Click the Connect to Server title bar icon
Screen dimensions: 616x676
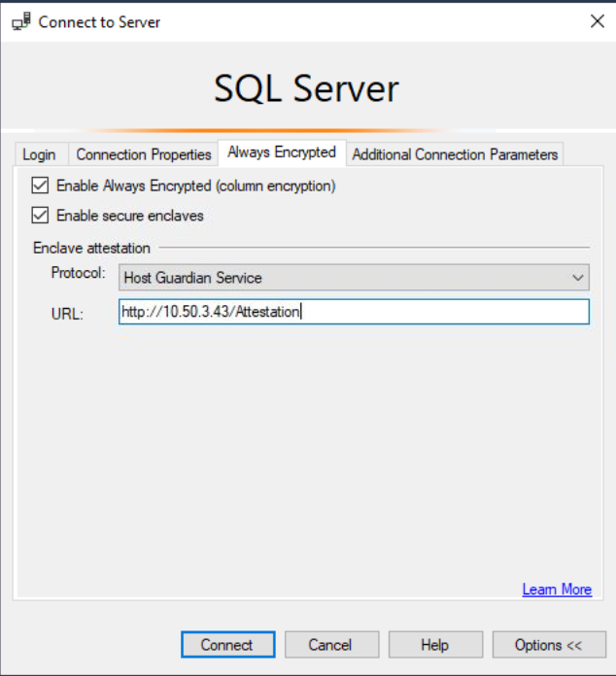(x=21, y=21)
